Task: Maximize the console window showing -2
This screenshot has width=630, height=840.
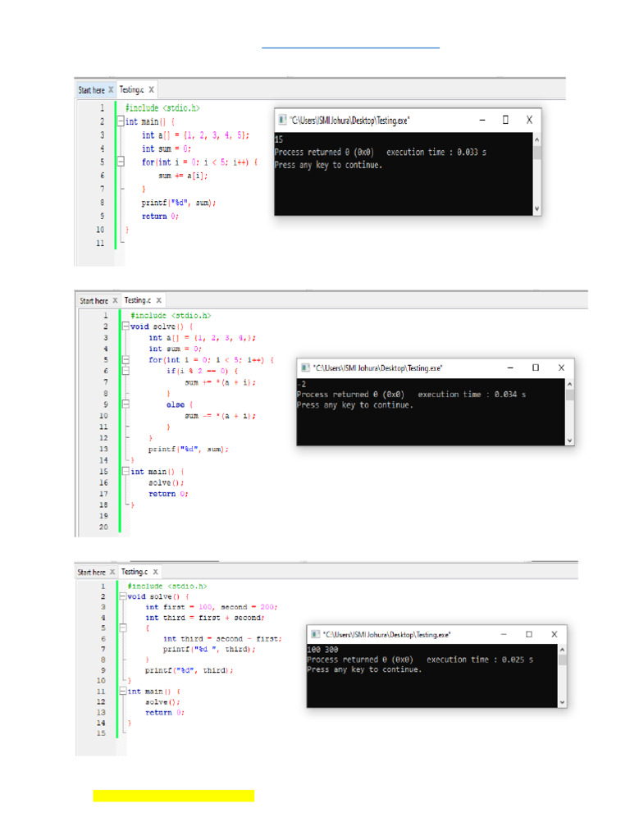Action: click(x=535, y=367)
